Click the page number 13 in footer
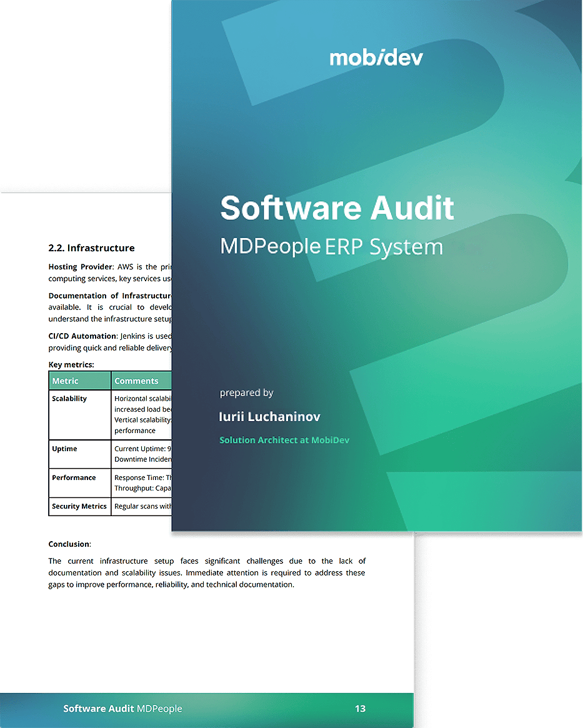Screen dimensions: 583x728 click(360, 709)
